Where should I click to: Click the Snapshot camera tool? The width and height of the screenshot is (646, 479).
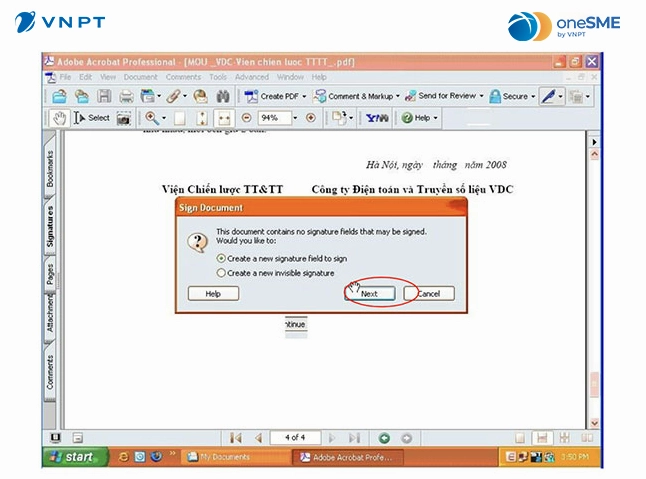124,119
